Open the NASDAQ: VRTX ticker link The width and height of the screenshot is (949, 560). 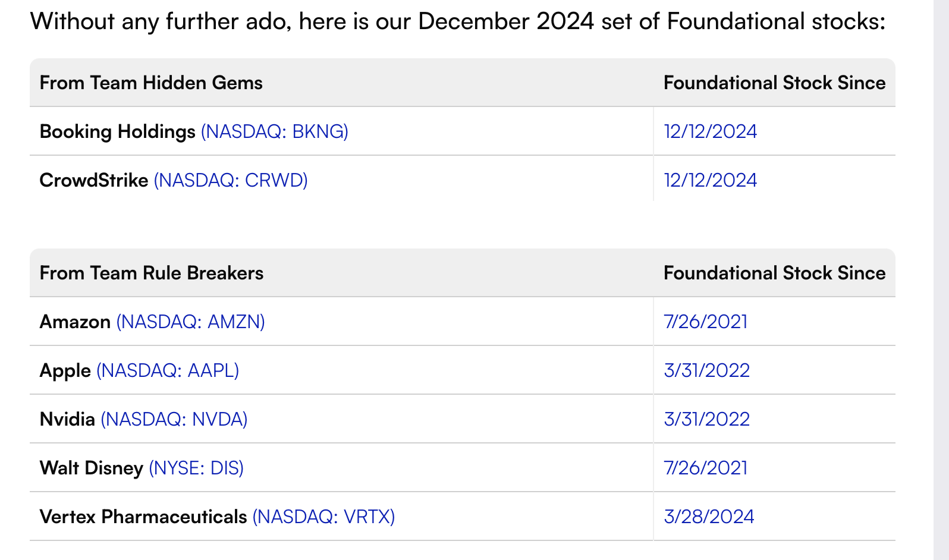(x=323, y=517)
